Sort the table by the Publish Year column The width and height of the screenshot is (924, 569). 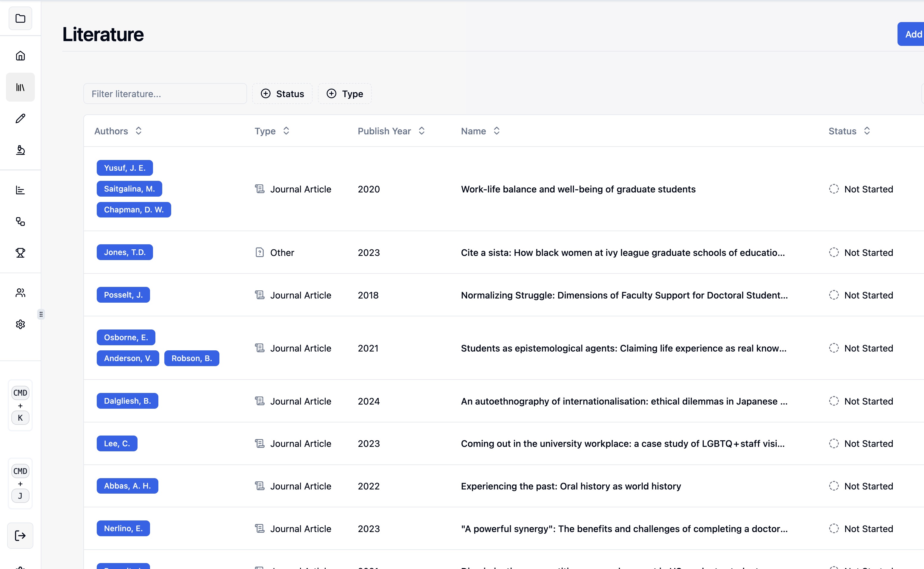coord(391,131)
